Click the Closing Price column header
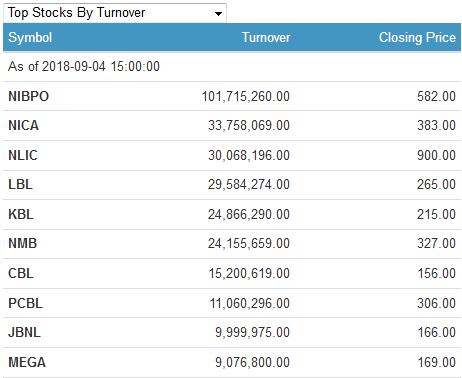The image size is (462, 378). point(417,37)
